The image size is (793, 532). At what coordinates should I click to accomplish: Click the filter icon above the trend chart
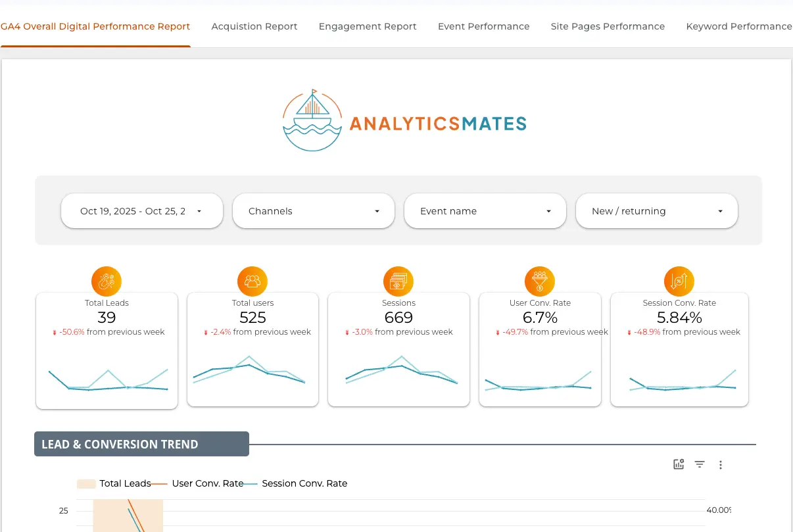click(700, 464)
